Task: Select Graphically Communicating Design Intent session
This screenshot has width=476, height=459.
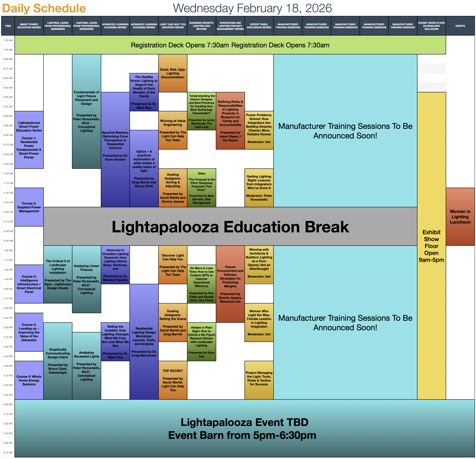Action: 58,361
